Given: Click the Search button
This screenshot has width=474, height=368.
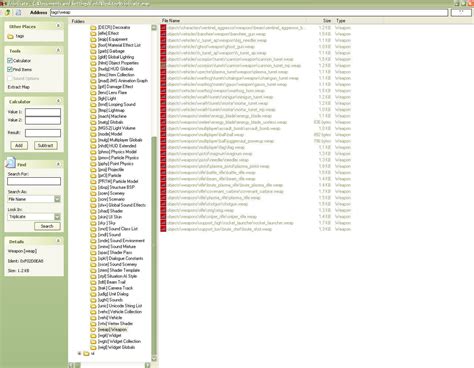Looking at the screenshot, I should [47, 226].
